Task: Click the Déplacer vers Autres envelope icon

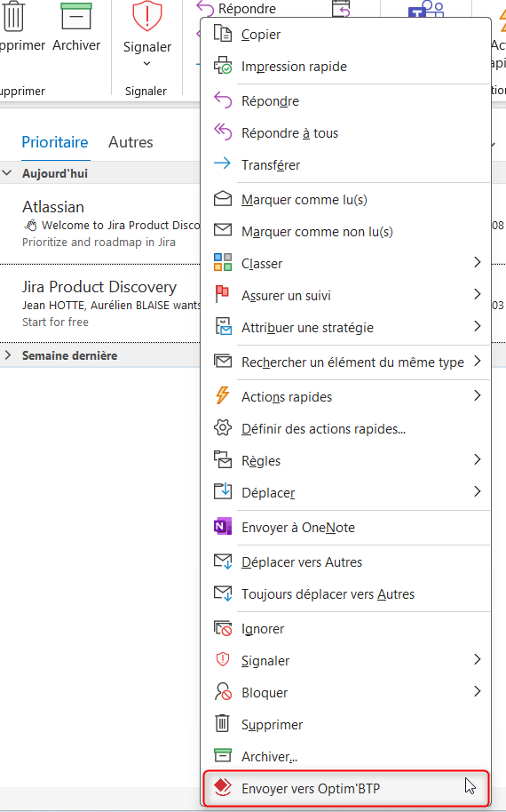Action: pyautogui.click(x=223, y=561)
